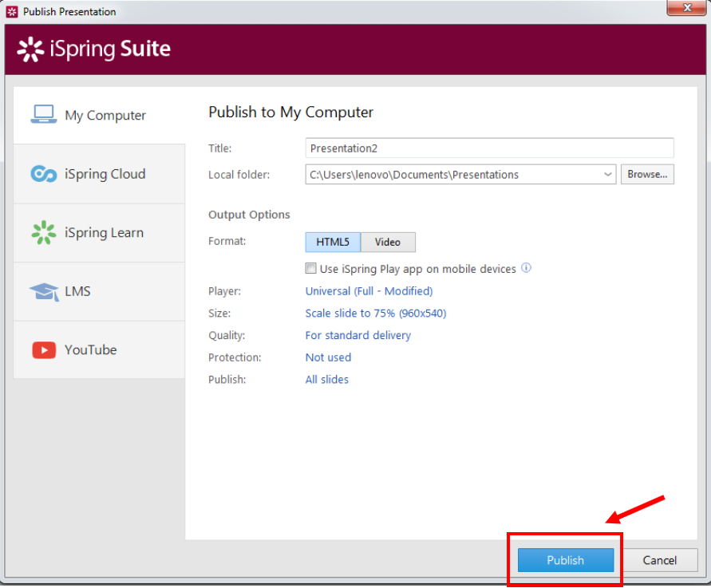Click the green iSpring Learn icon
Viewport: 711px width, 588px height.
[x=44, y=233]
